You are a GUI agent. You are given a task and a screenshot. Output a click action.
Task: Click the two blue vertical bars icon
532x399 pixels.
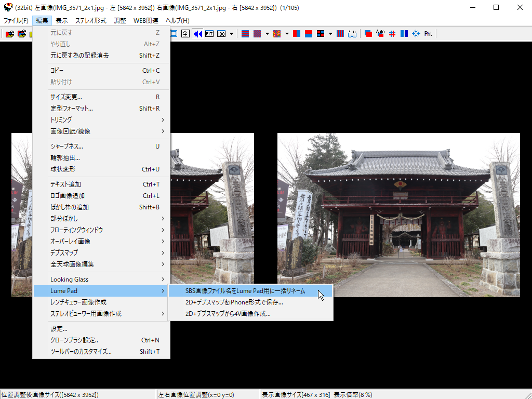[x=404, y=34]
